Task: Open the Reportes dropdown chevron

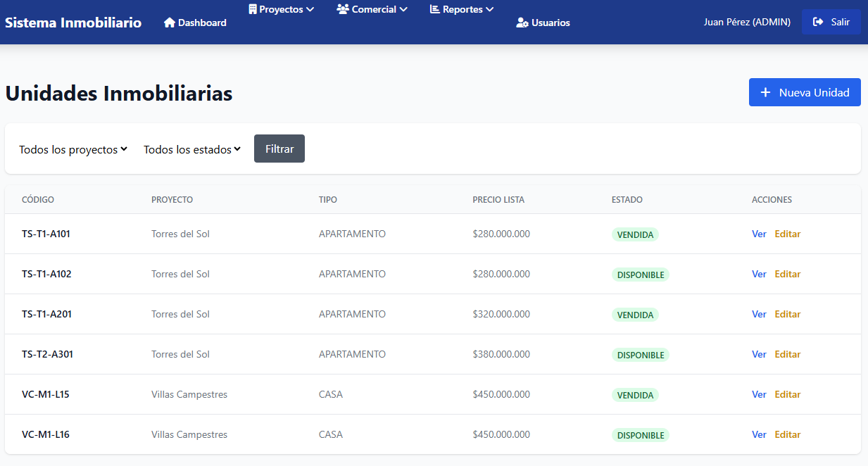Action: pyautogui.click(x=489, y=9)
